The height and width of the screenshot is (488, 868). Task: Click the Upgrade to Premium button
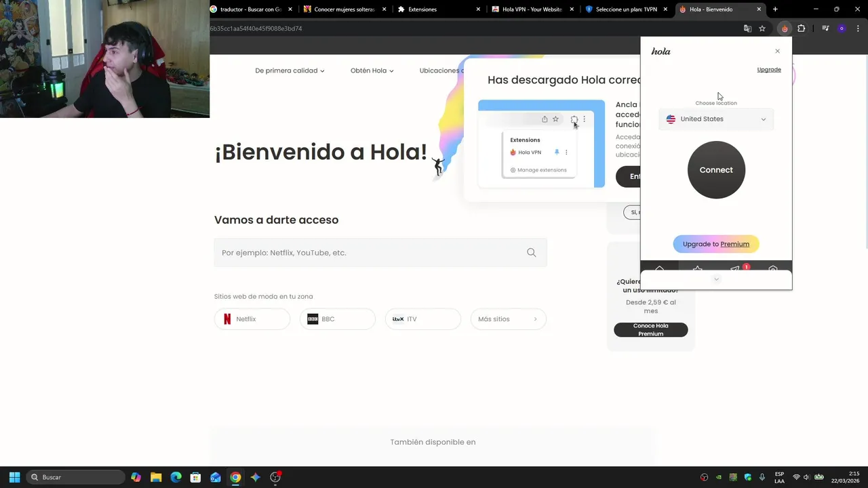point(716,244)
